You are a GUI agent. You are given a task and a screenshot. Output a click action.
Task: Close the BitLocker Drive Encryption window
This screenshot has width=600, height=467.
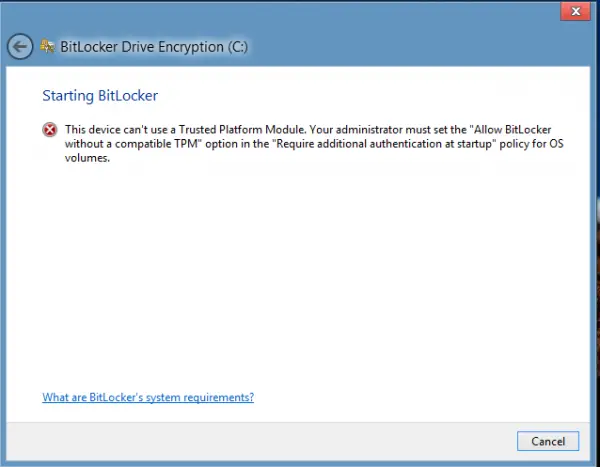[576, 11]
